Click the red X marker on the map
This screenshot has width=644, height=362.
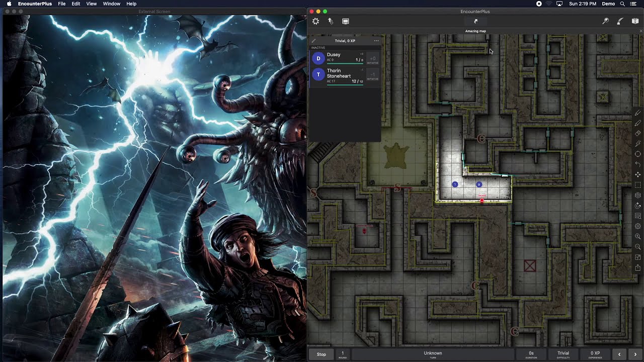(x=530, y=265)
